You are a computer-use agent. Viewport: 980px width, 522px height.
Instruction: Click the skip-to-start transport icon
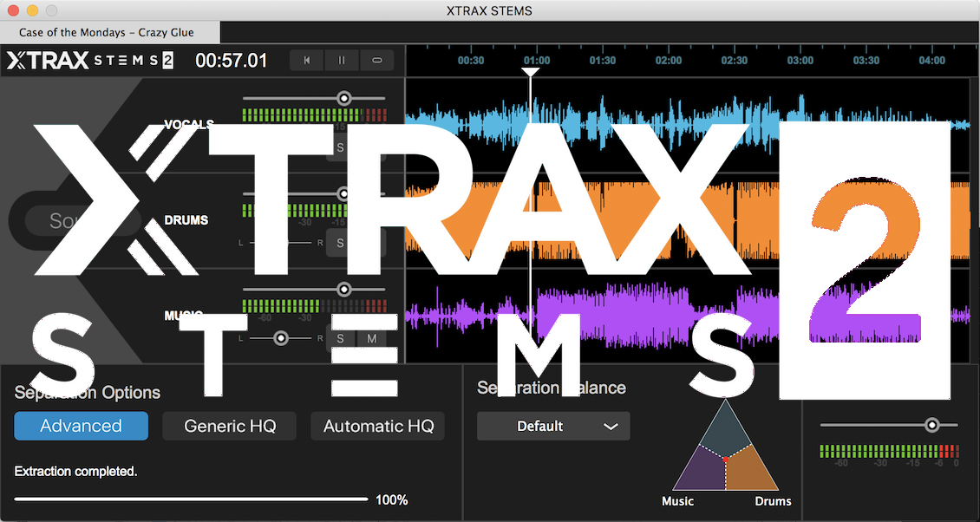click(x=305, y=61)
